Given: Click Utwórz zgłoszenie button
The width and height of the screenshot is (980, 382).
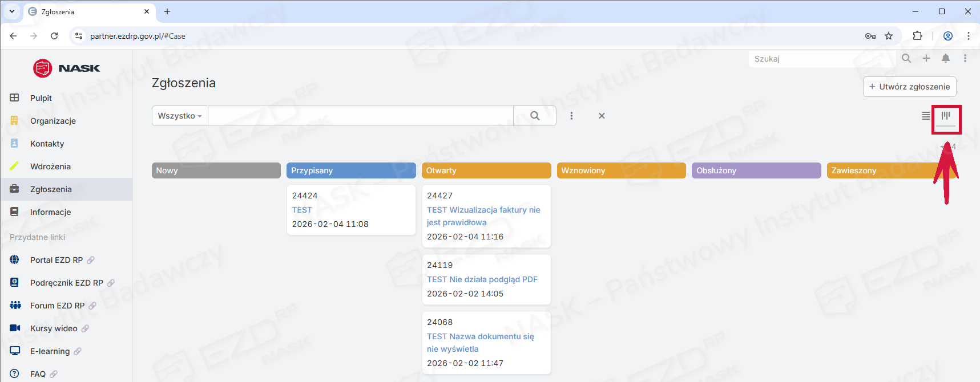Looking at the screenshot, I should click(909, 87).
